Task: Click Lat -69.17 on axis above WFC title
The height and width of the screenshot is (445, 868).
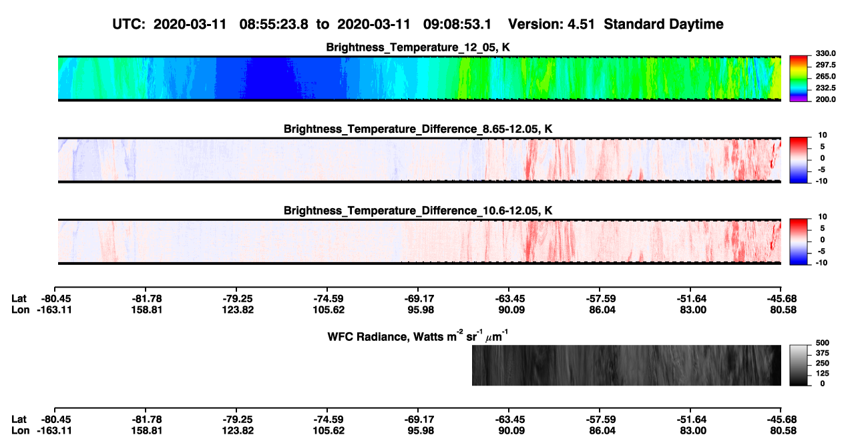Action: [418, 299]
